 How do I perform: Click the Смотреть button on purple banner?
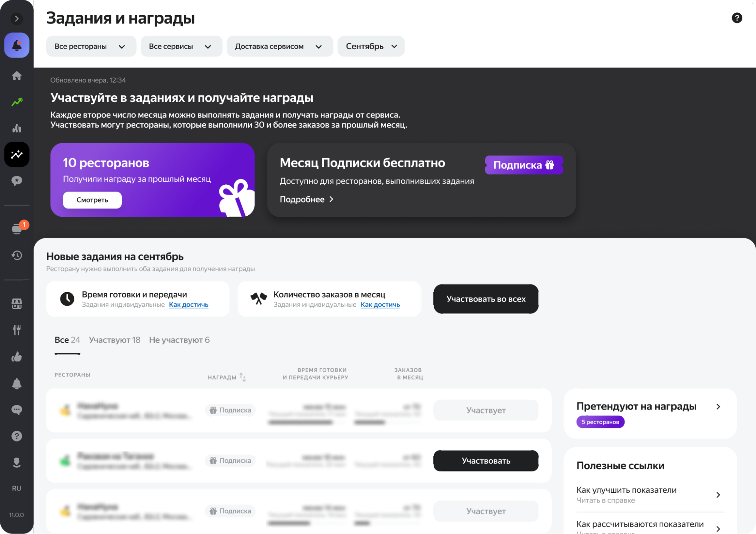pos(92,200)
